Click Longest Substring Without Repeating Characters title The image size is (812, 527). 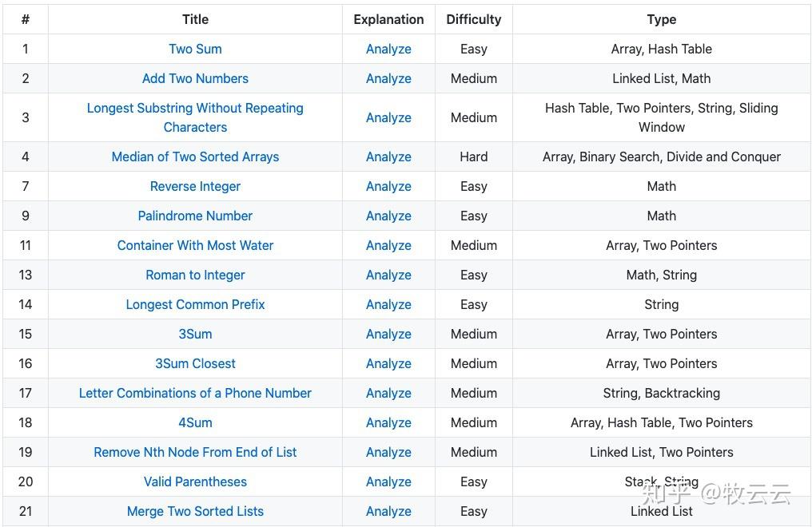[195, 117]
